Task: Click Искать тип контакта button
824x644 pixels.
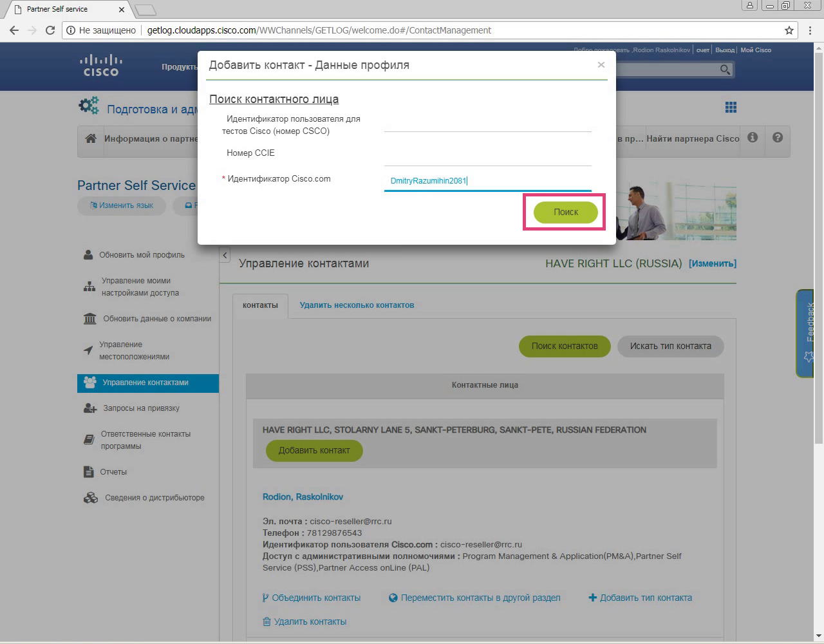Action: (x=670, y=346)
